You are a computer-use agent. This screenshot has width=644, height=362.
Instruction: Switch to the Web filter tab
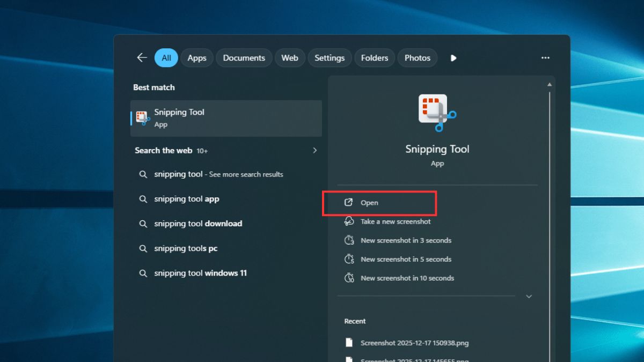[290, 58]
